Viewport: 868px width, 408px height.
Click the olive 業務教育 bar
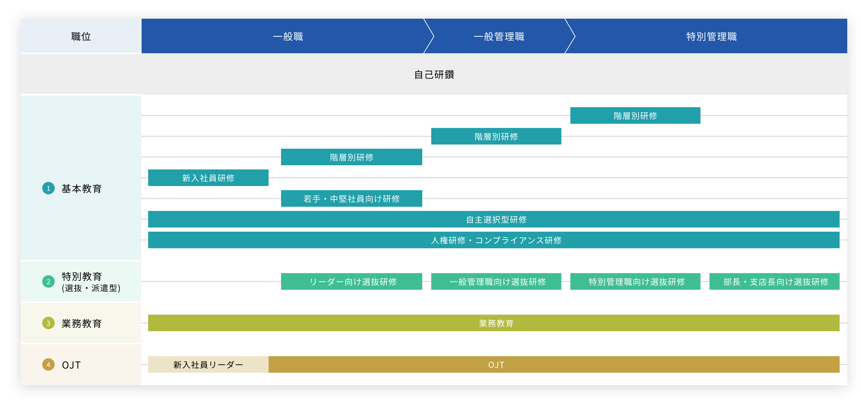point(496,323)
